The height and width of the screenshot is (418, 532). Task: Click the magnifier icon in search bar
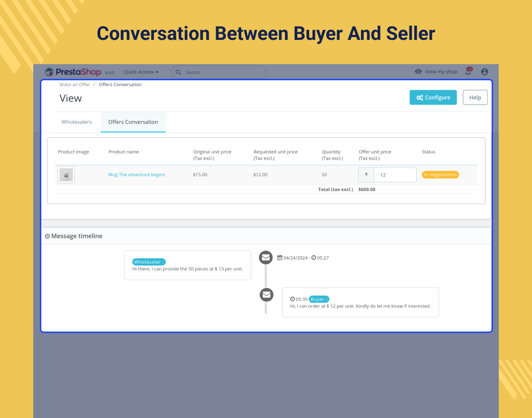[178, 72]
